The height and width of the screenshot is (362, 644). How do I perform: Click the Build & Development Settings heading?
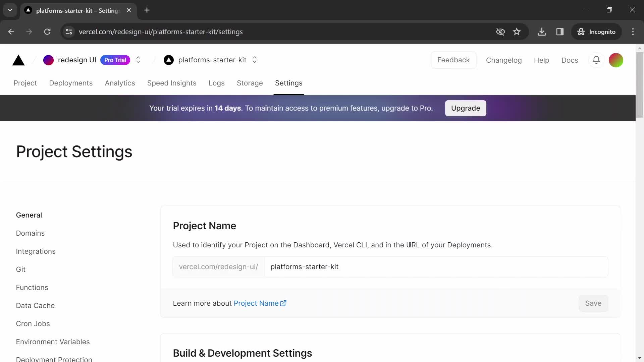coord(243,353)
